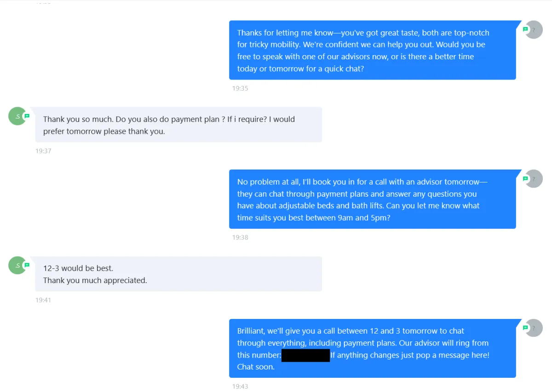This screenshot has height=392, width=552.
Task: Click the 'Brilliant, we'll give you a call' message bubble
Action: click(x=372, y=349)
